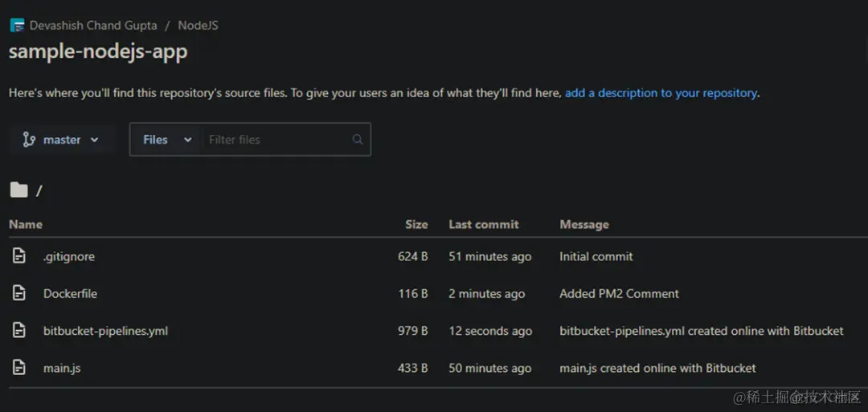Open the main.js file
This screenshot has width=868, height=412.
[62, 369]
